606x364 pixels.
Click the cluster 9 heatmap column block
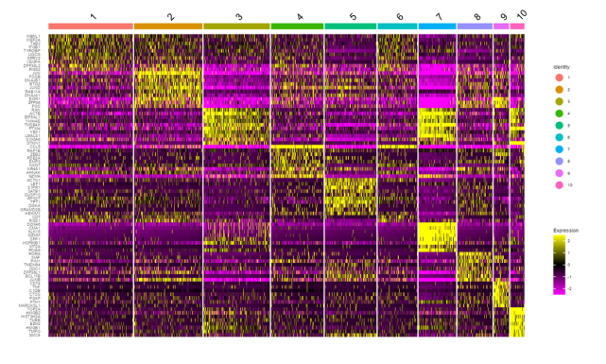click(501, 185)
